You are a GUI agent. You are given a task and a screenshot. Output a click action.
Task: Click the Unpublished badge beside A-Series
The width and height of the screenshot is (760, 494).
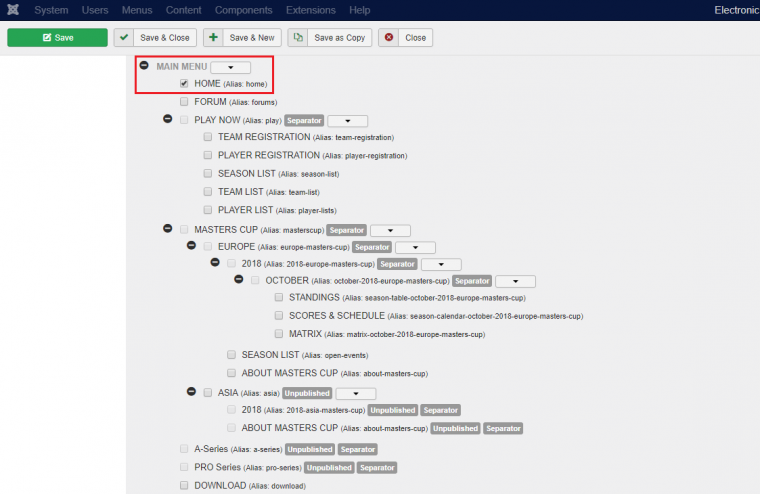click(x=310, y=449)
